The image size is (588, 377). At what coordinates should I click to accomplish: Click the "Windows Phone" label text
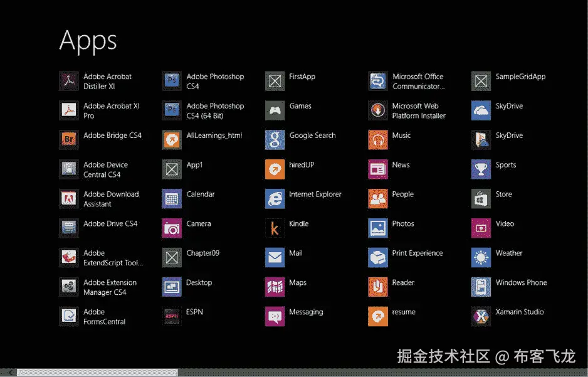[522, 282]
